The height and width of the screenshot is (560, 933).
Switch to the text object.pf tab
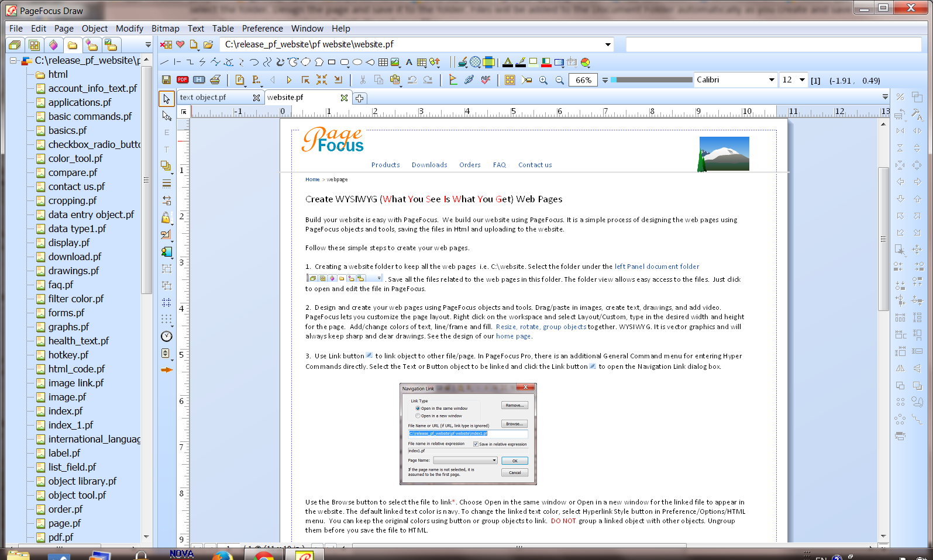tap(202, 98)
